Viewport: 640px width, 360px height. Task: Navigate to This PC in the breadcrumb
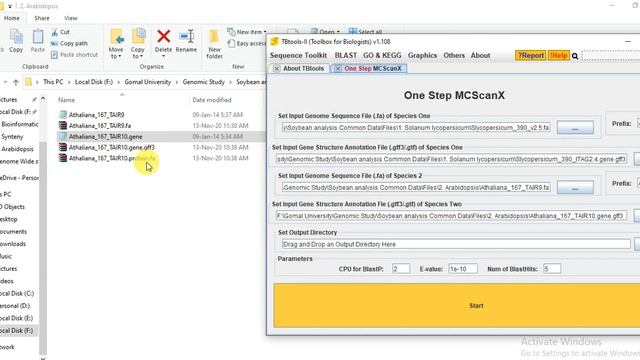coord(53,82)
